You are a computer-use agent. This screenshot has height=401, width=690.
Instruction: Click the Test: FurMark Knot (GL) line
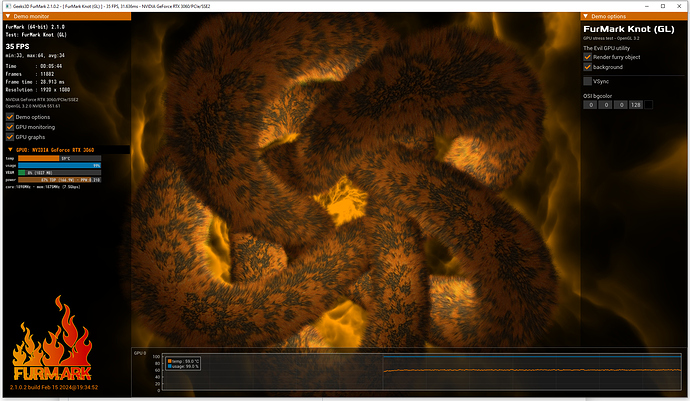click(x=36, y=35)
